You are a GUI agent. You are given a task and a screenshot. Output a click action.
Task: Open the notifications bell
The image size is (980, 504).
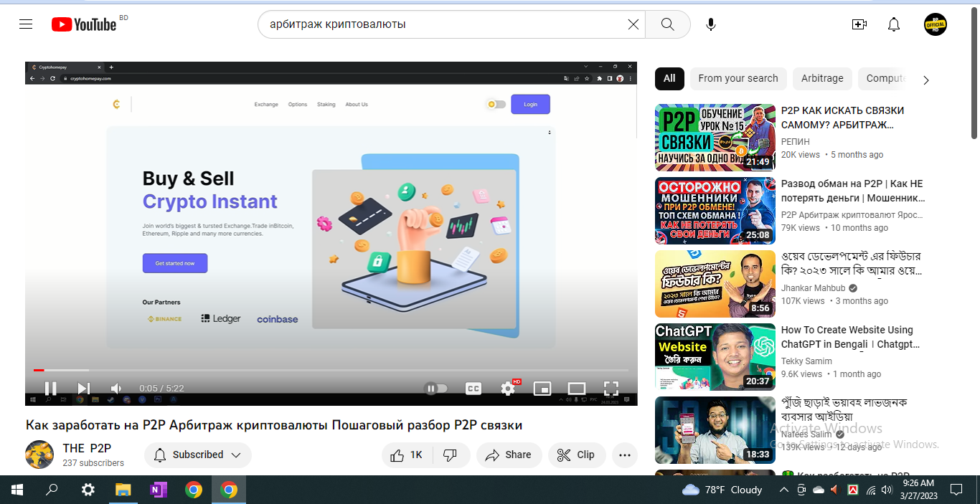click(x=894, y=24)
